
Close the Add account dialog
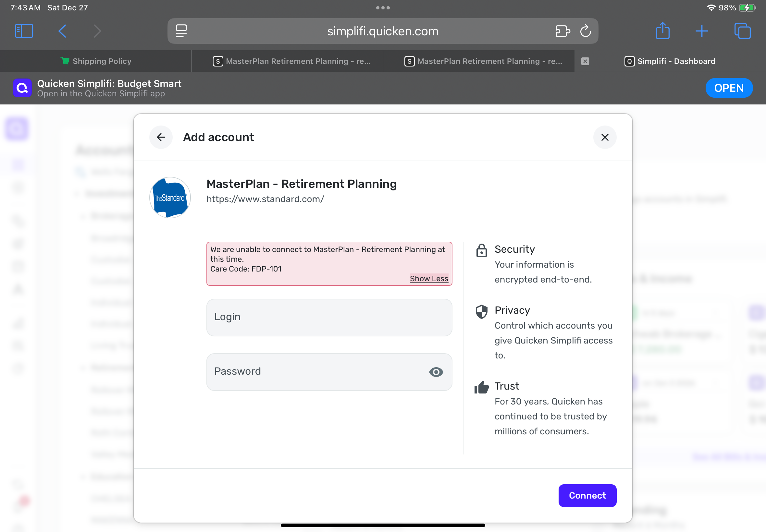(605, 137)
